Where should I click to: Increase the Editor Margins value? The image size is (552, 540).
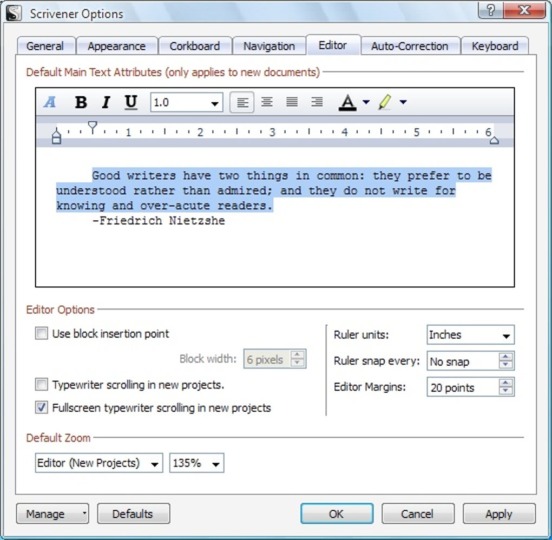[x=506, y=383]
